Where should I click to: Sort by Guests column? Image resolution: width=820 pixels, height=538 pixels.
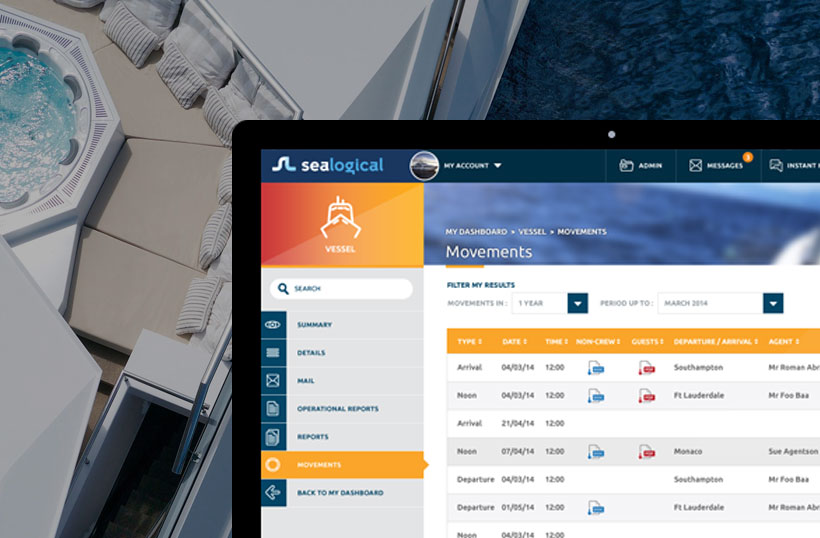point(647,341)
